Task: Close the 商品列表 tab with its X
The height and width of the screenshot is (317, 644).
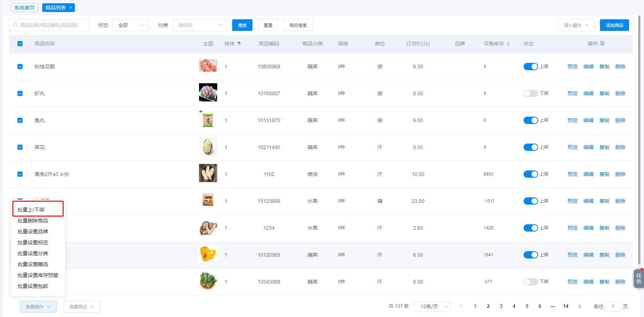Action: [71, 7]
